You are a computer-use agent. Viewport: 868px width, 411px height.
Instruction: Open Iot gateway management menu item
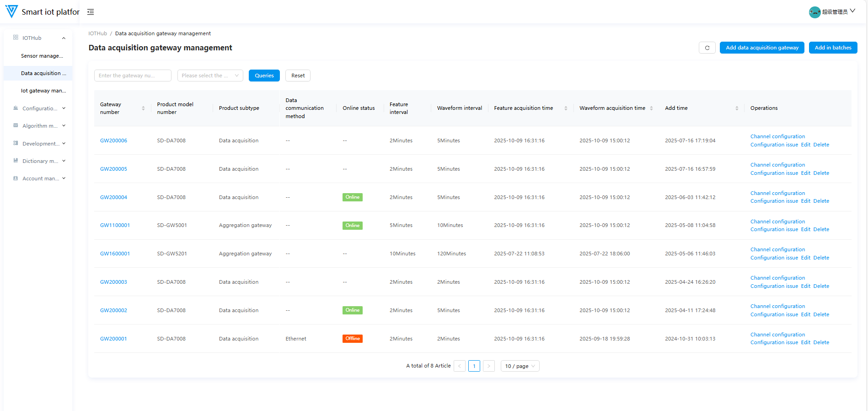(x=43, y=91)
